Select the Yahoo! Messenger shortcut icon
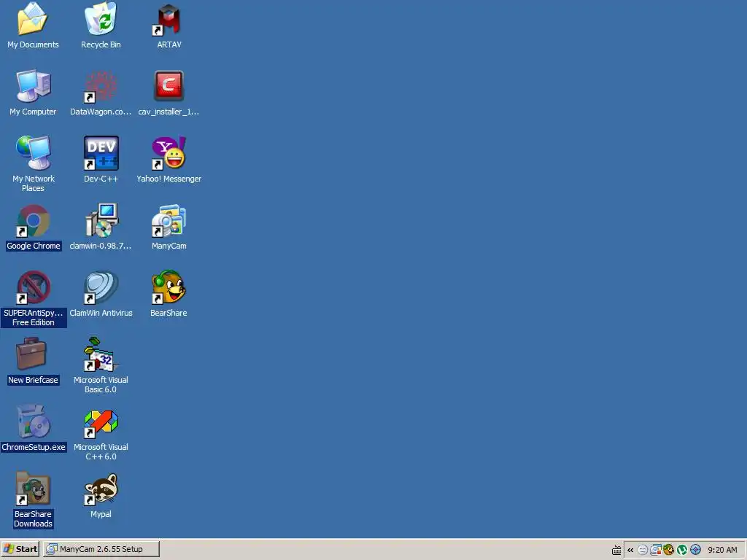 169,153
